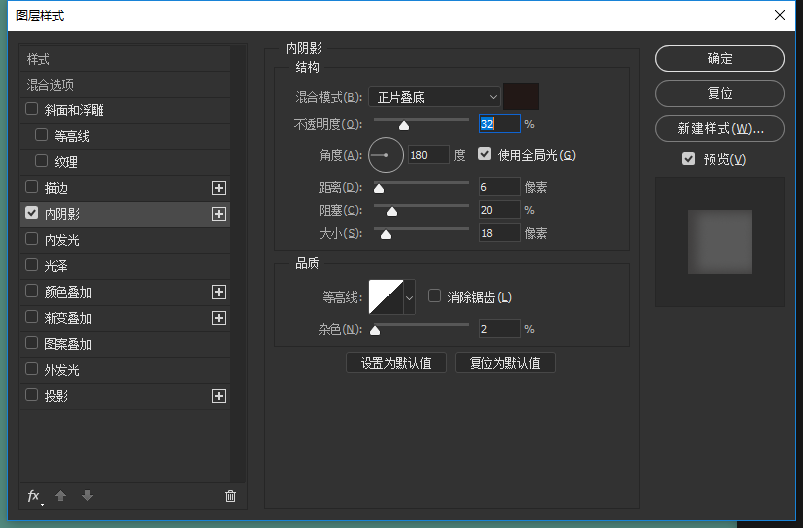Uncheck the 内阴影 checkbox

[x=31, y=213]
